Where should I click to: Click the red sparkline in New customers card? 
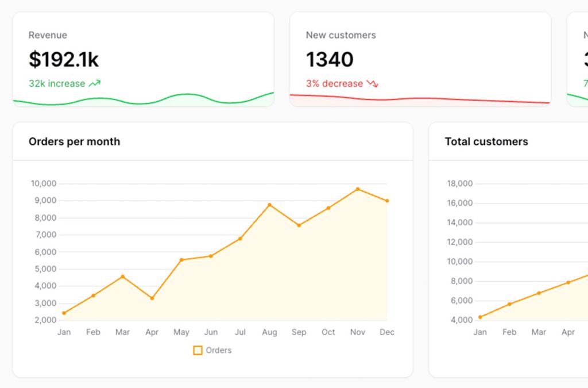pos(419,99)
